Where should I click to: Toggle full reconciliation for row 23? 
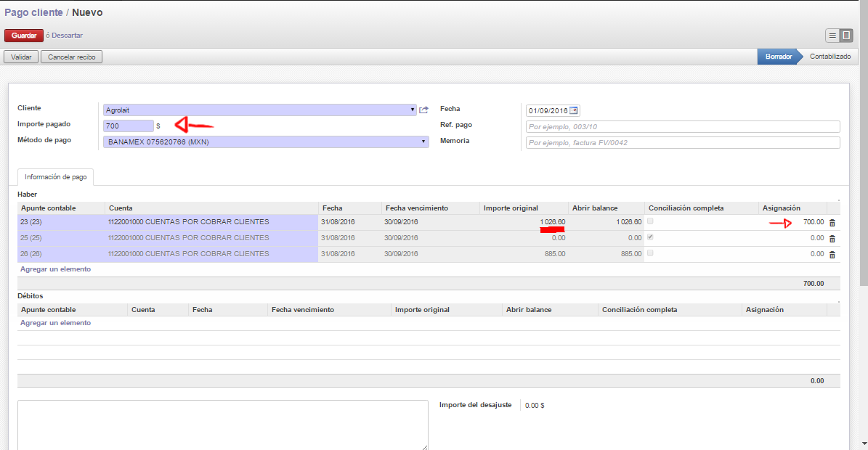650,221
